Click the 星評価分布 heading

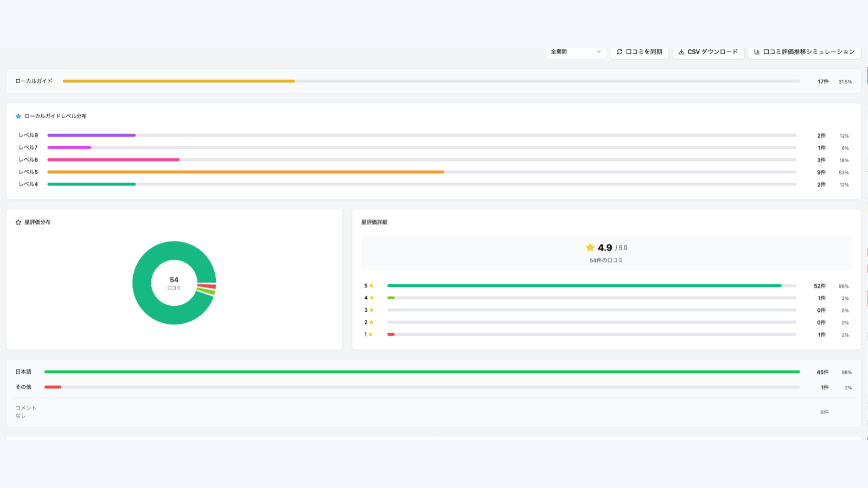tap(37, 222)
